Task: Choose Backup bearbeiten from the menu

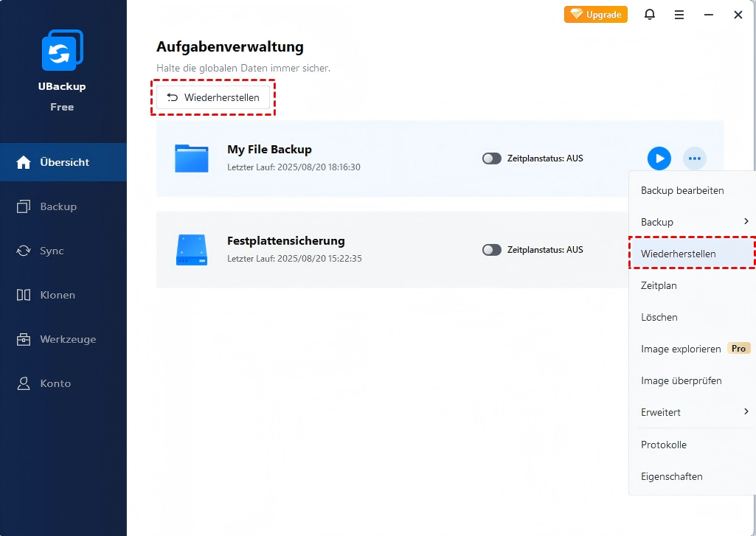Action: [682, 190]
